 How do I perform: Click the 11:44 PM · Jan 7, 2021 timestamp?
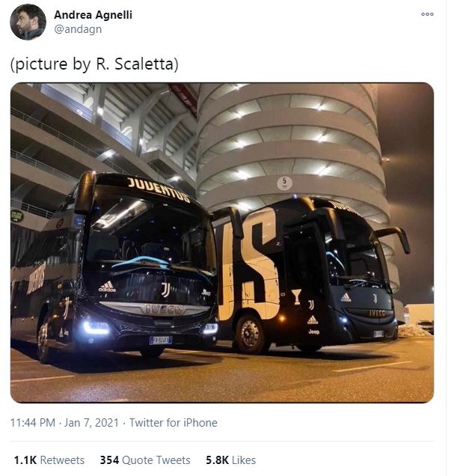click(66, 423)
